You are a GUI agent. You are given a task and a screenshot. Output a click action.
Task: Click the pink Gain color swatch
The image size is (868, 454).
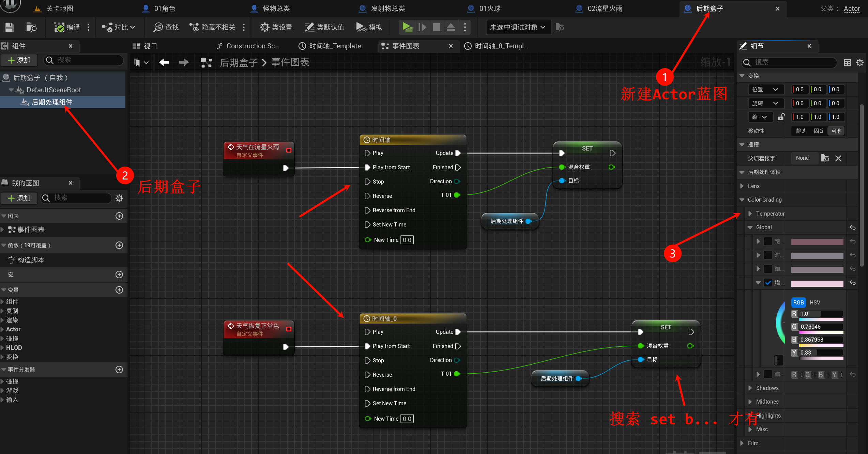pos(817,283)
